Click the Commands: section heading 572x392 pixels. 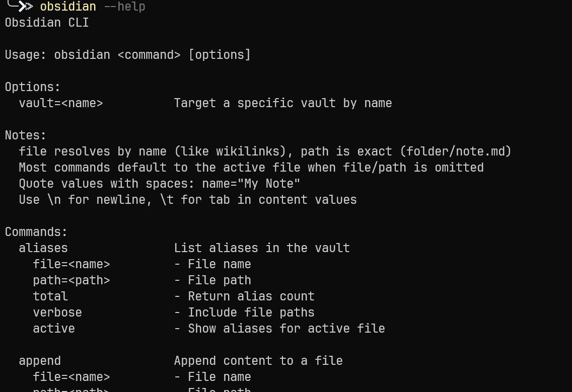[36, 232]
